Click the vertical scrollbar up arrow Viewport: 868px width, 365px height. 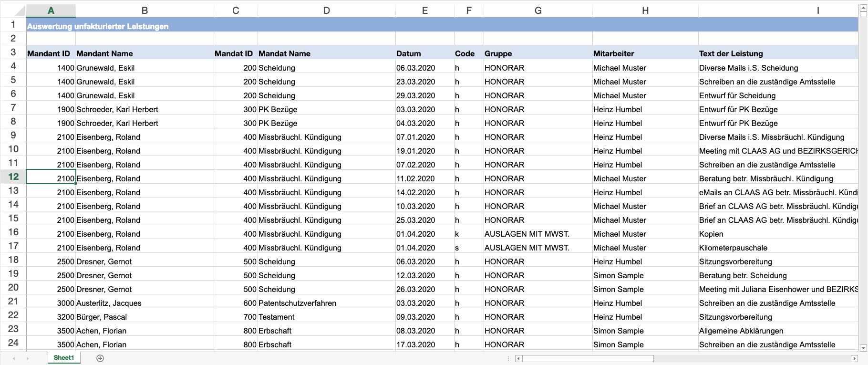(863, 7)
